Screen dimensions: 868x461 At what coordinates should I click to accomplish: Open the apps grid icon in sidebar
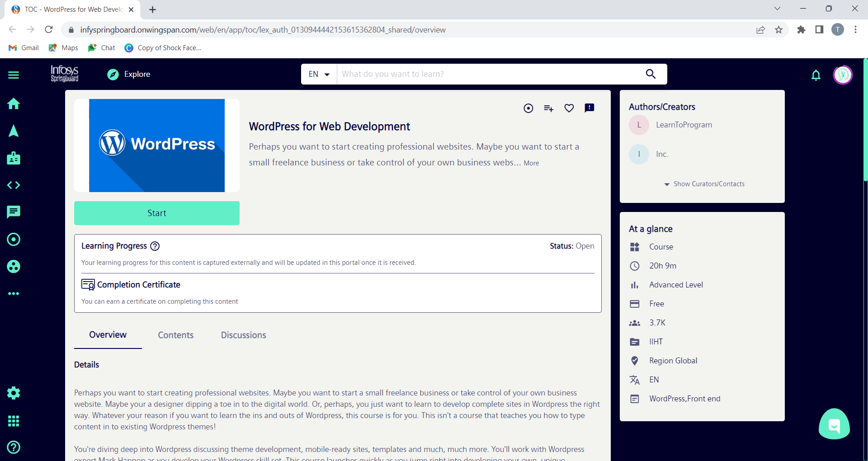[14, 421]
